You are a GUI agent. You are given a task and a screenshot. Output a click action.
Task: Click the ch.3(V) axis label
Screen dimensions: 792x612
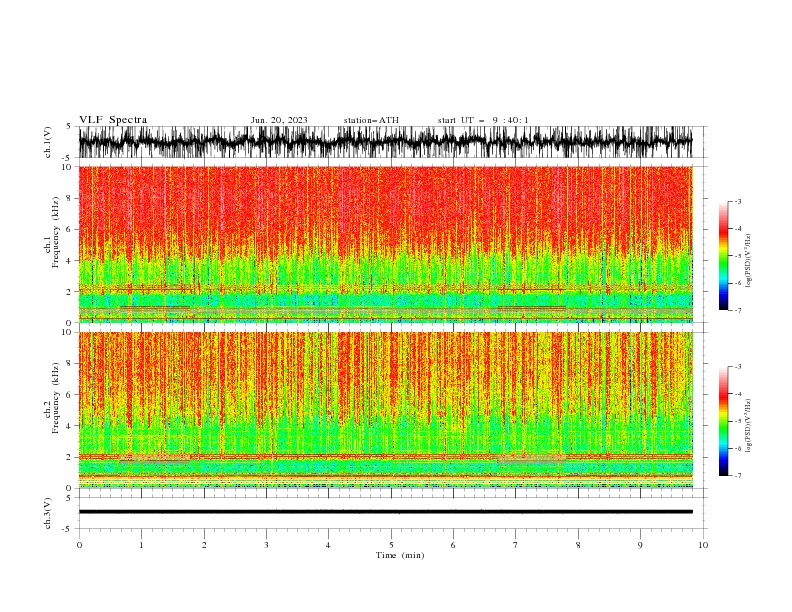point(48,513)
